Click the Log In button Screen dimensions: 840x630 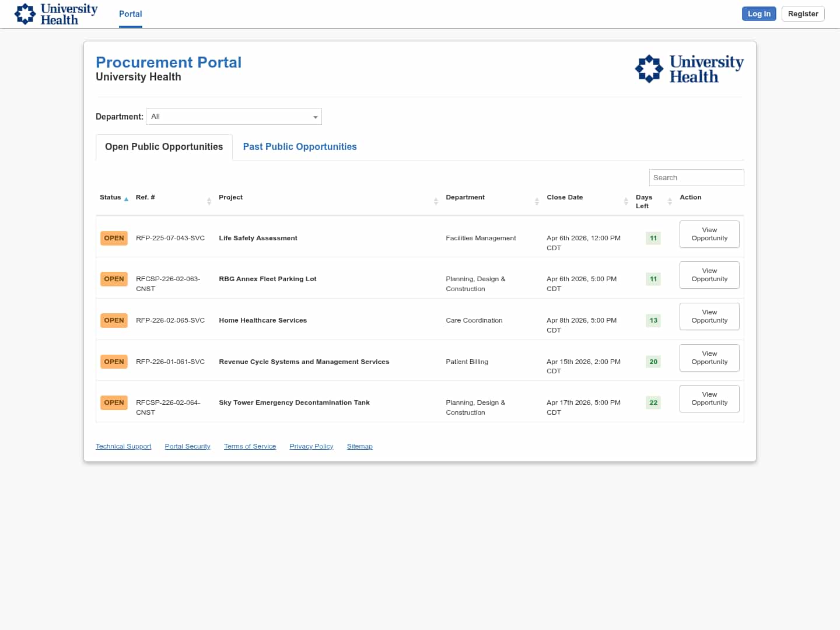[x=758, y=14]
